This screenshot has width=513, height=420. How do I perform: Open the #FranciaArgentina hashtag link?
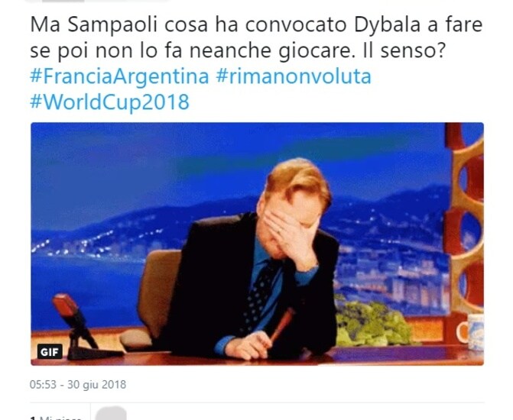coord(119,76)
